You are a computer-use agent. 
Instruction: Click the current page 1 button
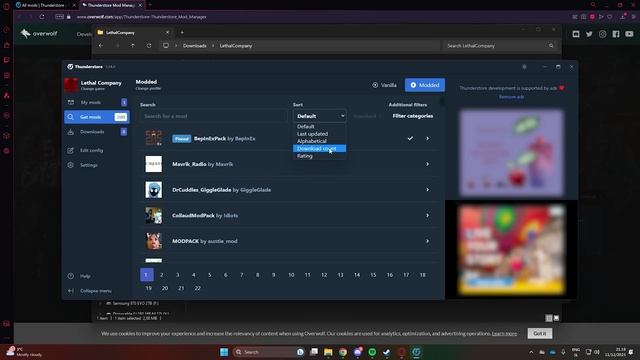coord(147,275)
